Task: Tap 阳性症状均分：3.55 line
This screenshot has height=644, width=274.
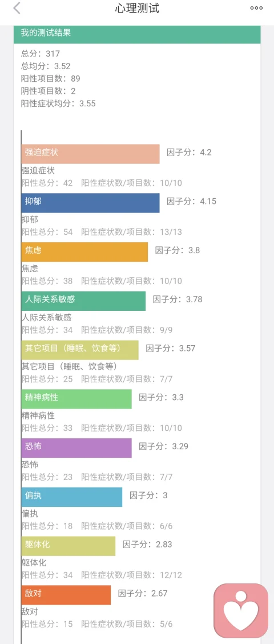Action: tap(58, 103)
